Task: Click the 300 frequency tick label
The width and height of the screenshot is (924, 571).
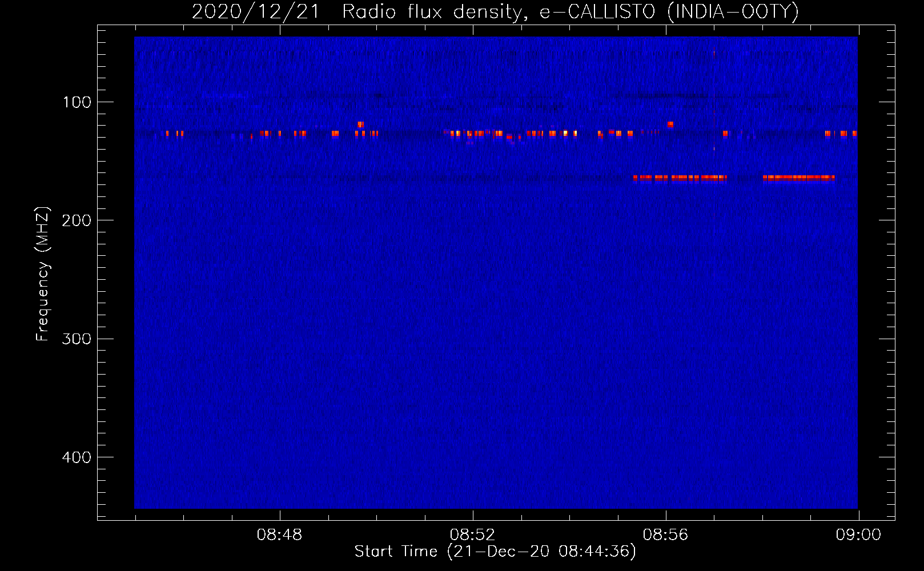Action: (77, 339)
